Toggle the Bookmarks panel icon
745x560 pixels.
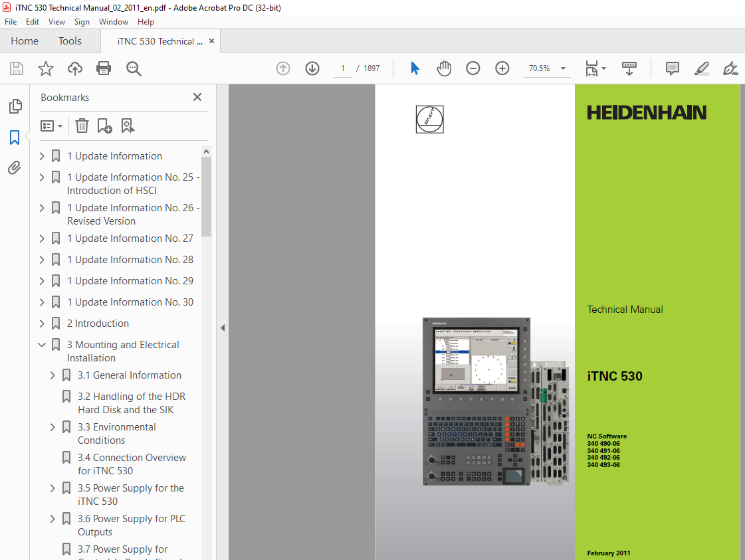coord(15,138)
